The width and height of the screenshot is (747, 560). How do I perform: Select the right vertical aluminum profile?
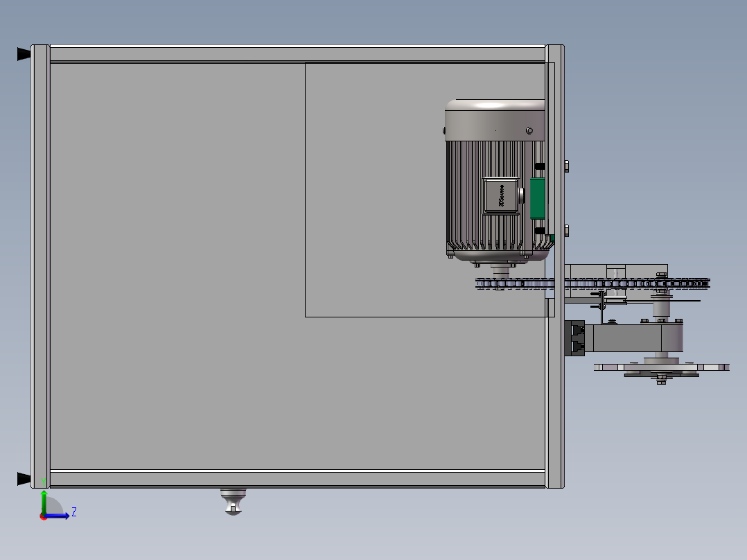click(x=555, y=266)
